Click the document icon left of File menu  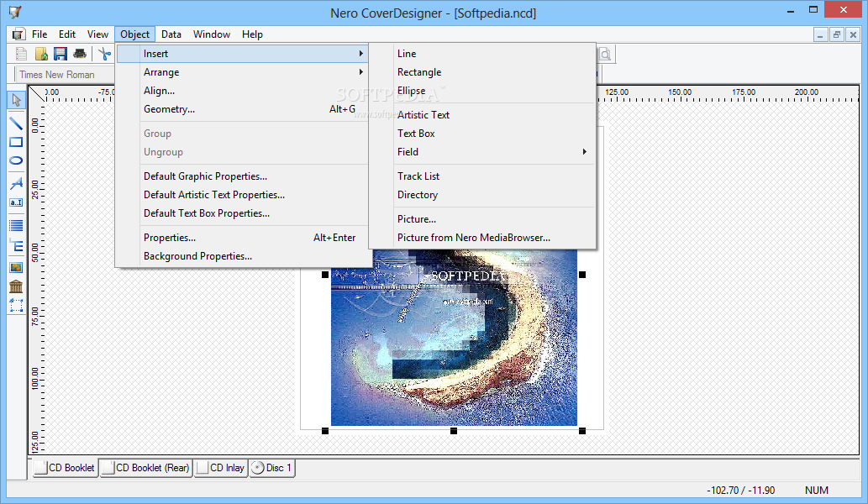tap(18, 34)
